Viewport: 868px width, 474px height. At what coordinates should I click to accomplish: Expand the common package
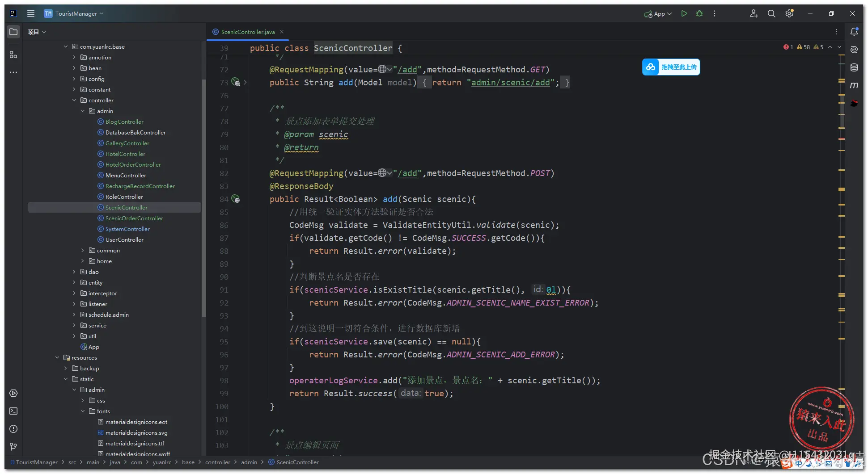(83, 250)
